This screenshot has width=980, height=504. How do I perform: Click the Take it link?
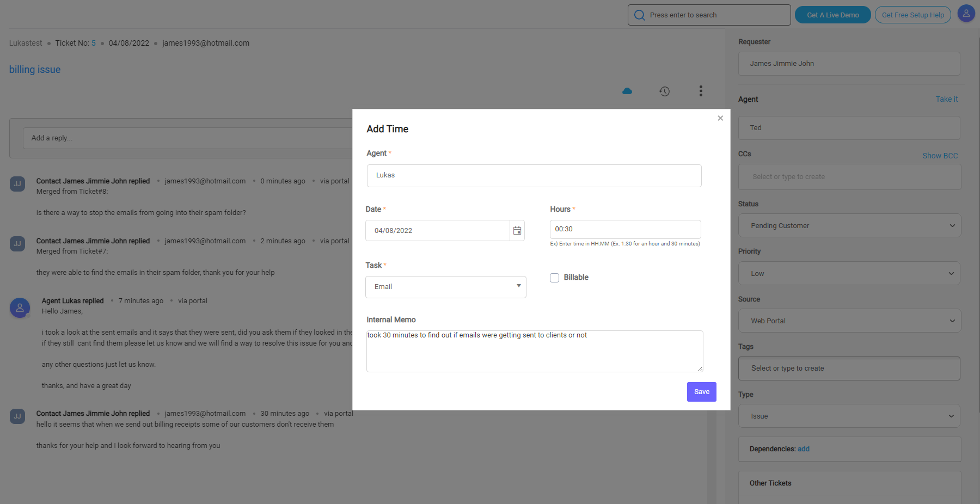pos(947,99)
